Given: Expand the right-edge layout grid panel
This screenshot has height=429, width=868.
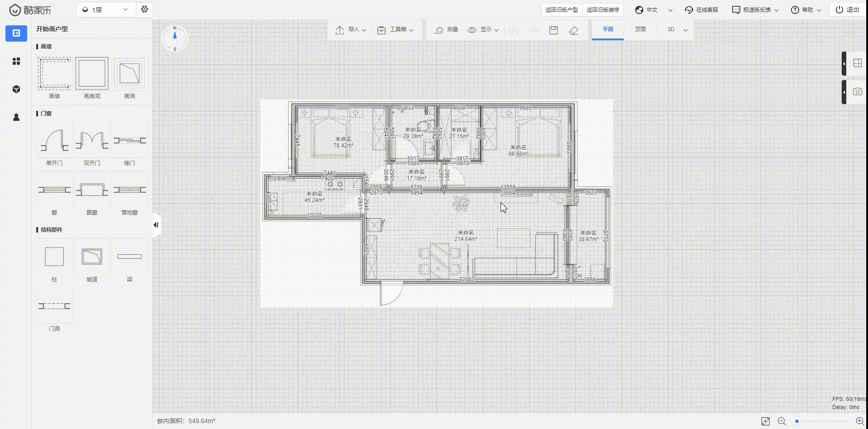Looking at the screenshot, I should (x=855, y=64).
